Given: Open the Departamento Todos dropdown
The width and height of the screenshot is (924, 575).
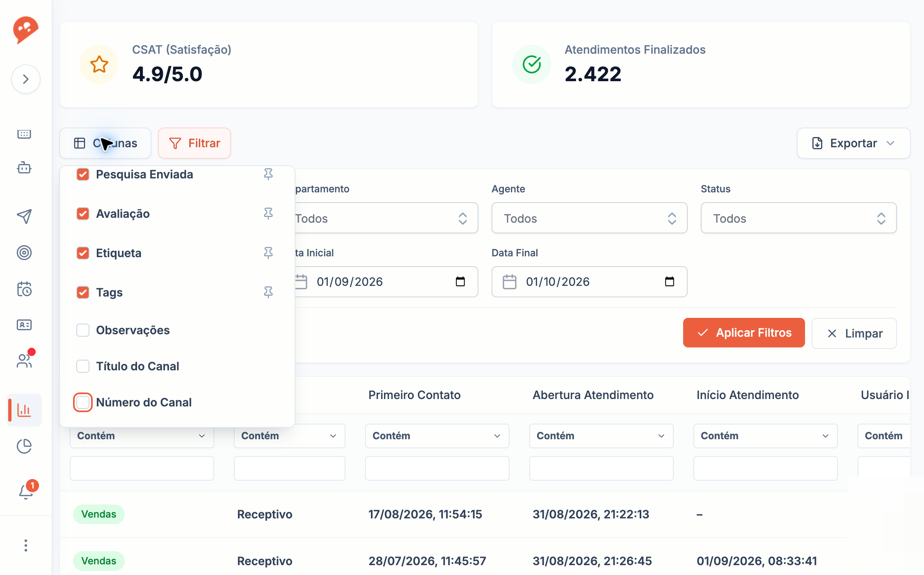Looking at the screenshot, I should [386, 218].
